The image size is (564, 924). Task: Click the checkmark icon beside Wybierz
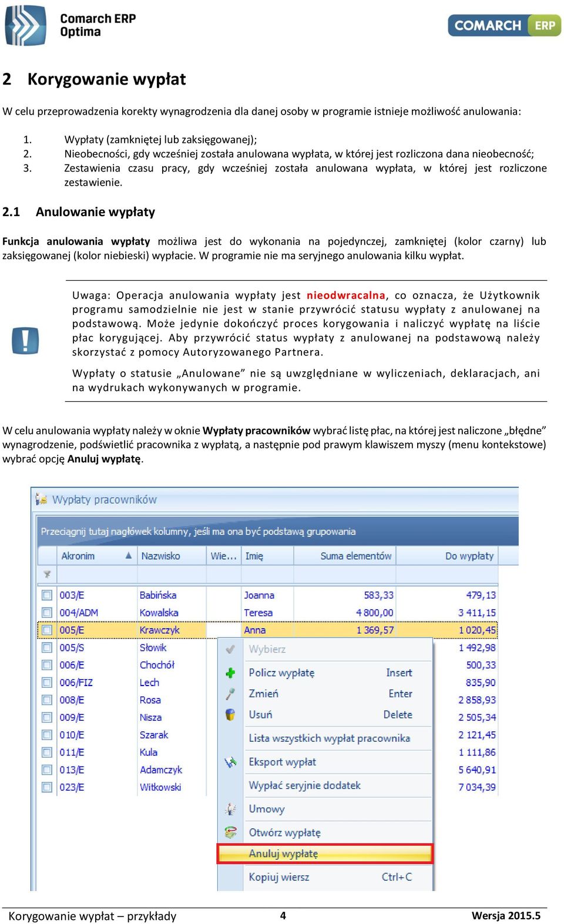[230, 649]
